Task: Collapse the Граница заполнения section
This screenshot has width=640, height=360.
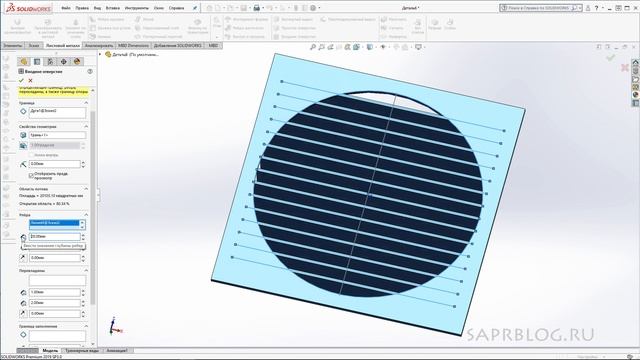Action: coord(86,326)
